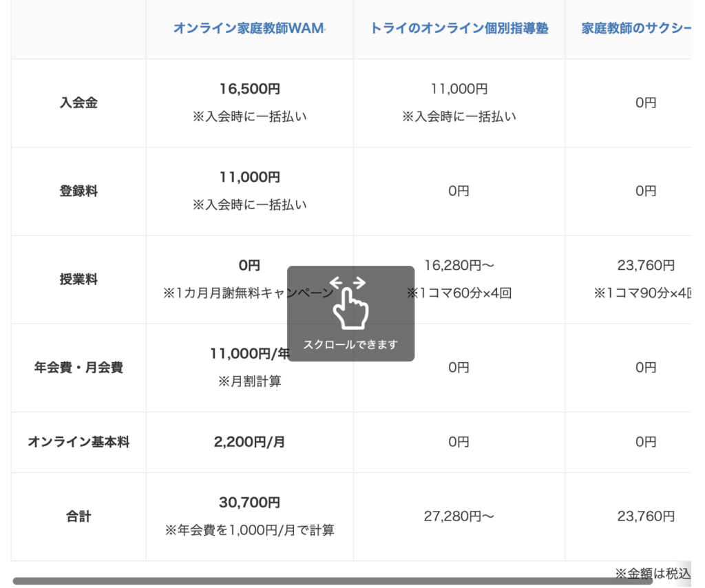
Task: Click the 27,280円〜 total for トライ
Action: point(459,516)
